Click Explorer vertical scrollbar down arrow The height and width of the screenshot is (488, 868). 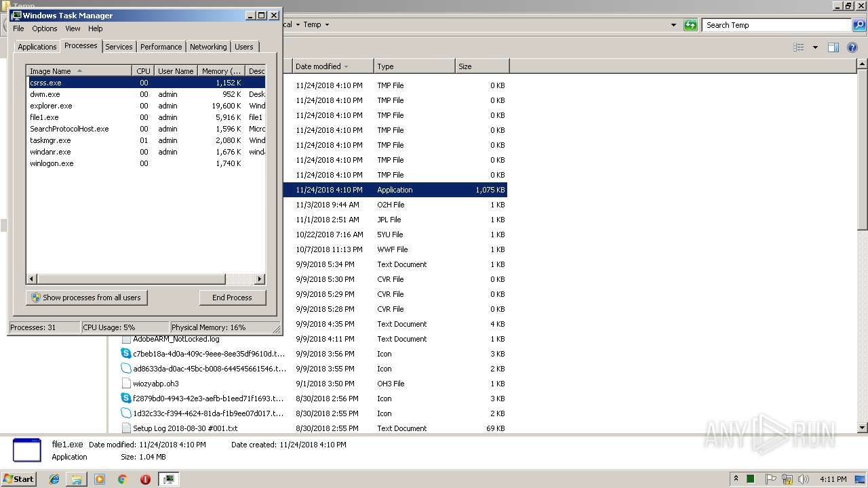pyautogui.click(x=862, y=428)
